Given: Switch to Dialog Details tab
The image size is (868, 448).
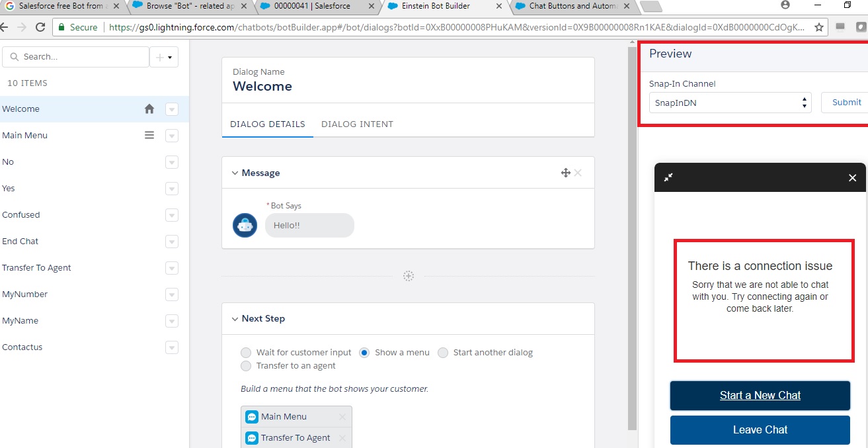Looking at the screenshot, I should pos(268,124).
